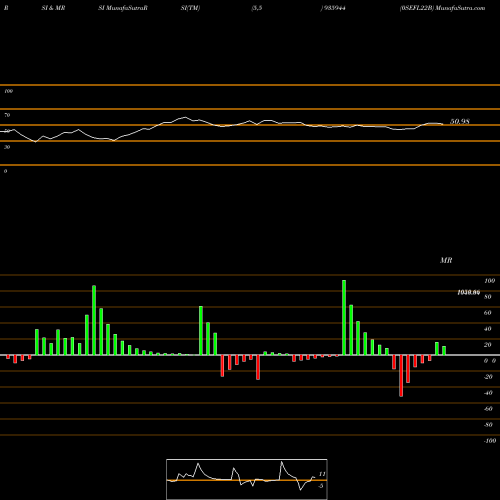Click the tallest green MR bar near 100

[344, 318]
